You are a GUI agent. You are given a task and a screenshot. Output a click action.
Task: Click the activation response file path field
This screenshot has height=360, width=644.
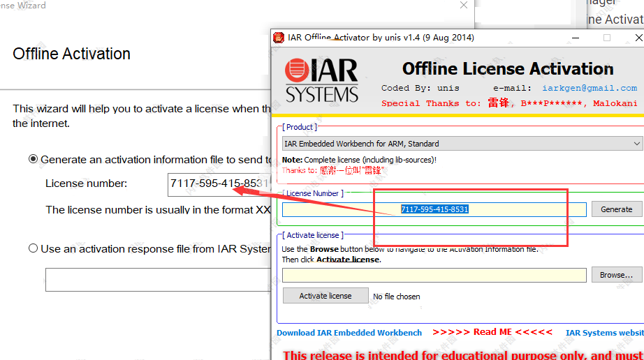point(158,280)
